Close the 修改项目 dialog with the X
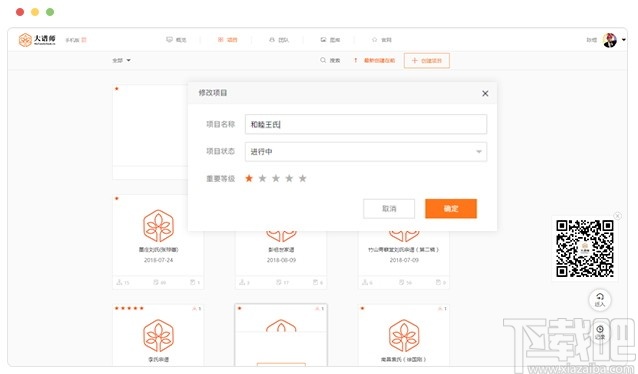Screen dimensions: 638x374 tap(485, 93)
